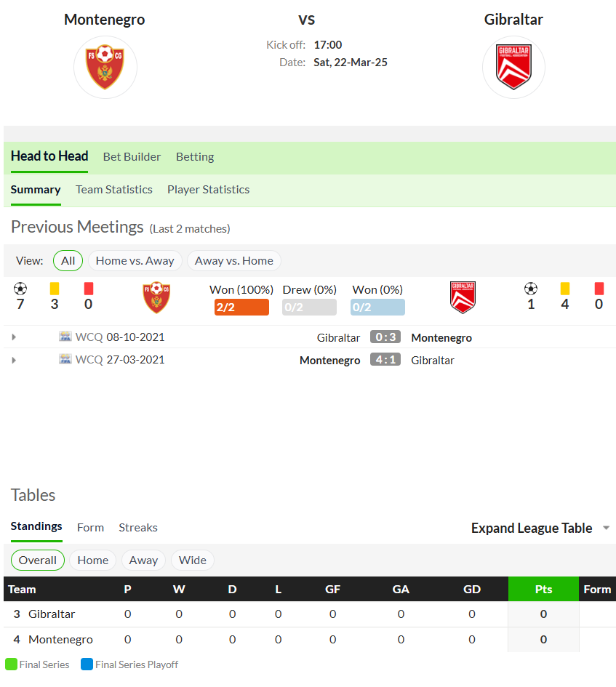
Task: Click Montenegro's goals football icon
Action: click(20, 289)
